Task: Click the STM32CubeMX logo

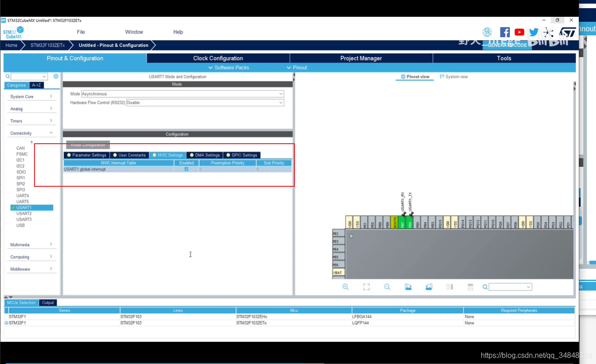Action: (x=13, y=32)
